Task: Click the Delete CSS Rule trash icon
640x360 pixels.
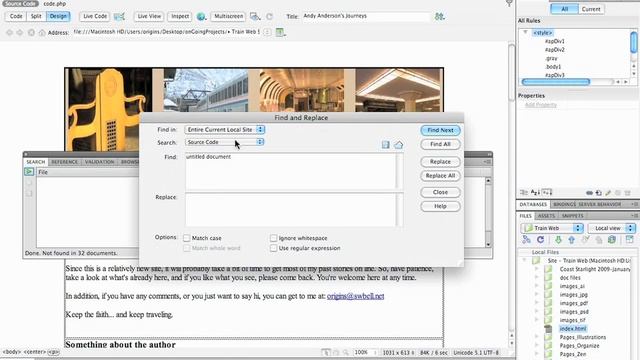Action: coord(627,193)
